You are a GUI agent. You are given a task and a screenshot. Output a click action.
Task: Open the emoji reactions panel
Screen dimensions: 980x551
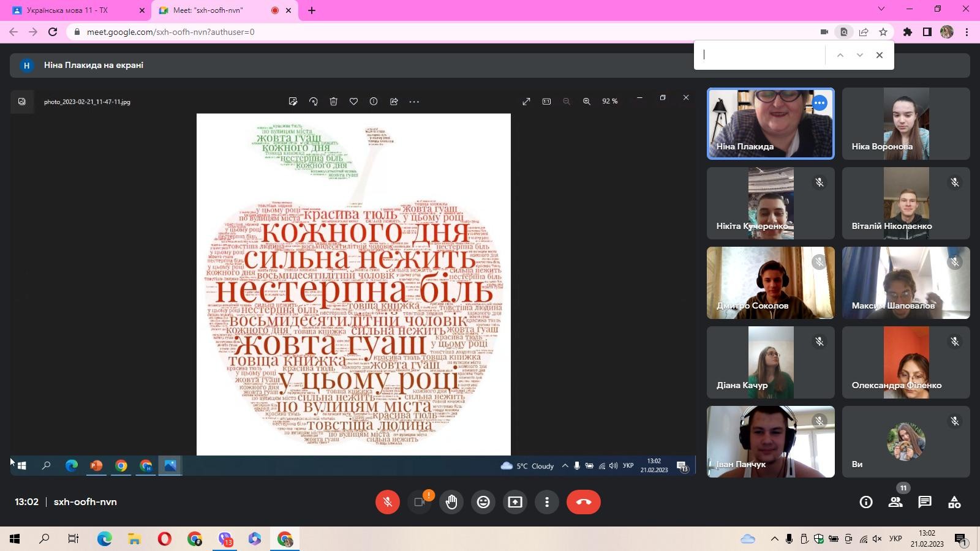tap(483, 502)
